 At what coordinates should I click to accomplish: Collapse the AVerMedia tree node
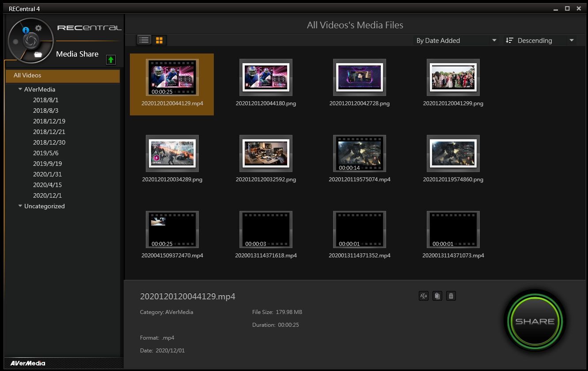(20, 89)
